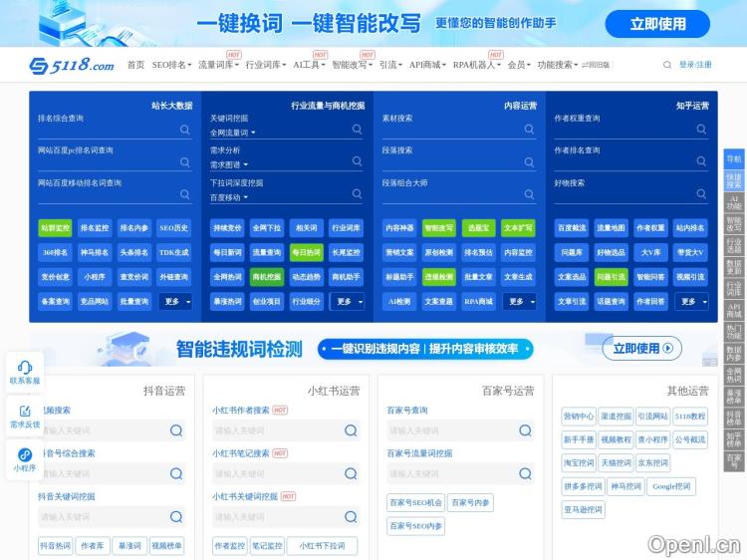Expand the 需求图谱 dropdown

coord(228,164)
